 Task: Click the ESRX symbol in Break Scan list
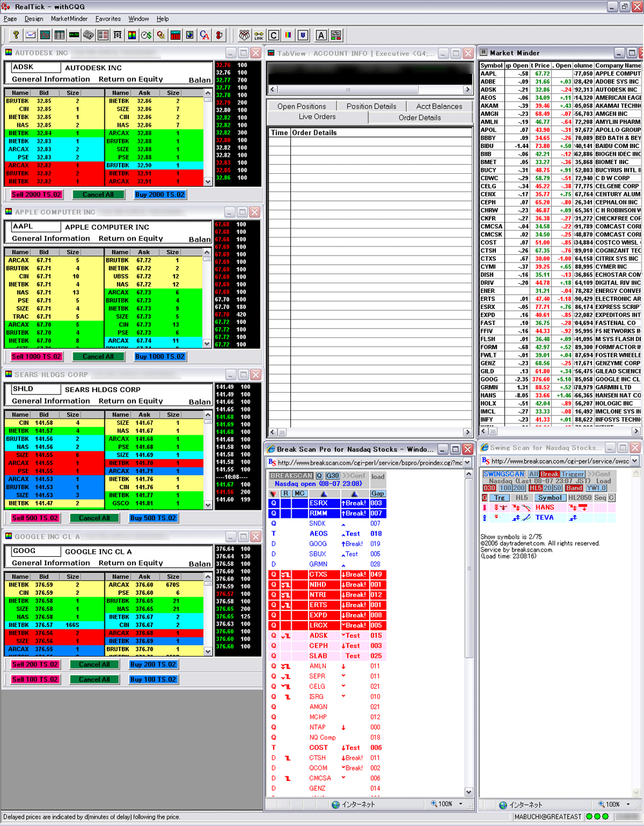[x=318, y=503]
